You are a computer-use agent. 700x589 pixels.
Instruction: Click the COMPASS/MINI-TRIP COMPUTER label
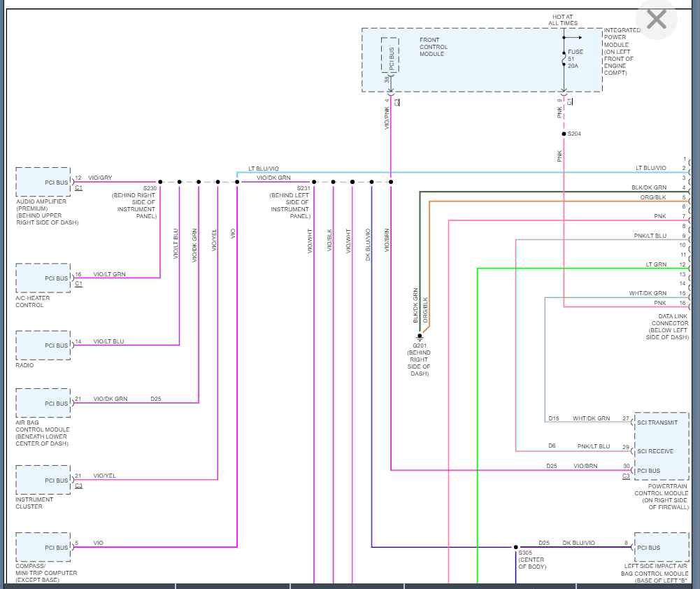[46, 573]
